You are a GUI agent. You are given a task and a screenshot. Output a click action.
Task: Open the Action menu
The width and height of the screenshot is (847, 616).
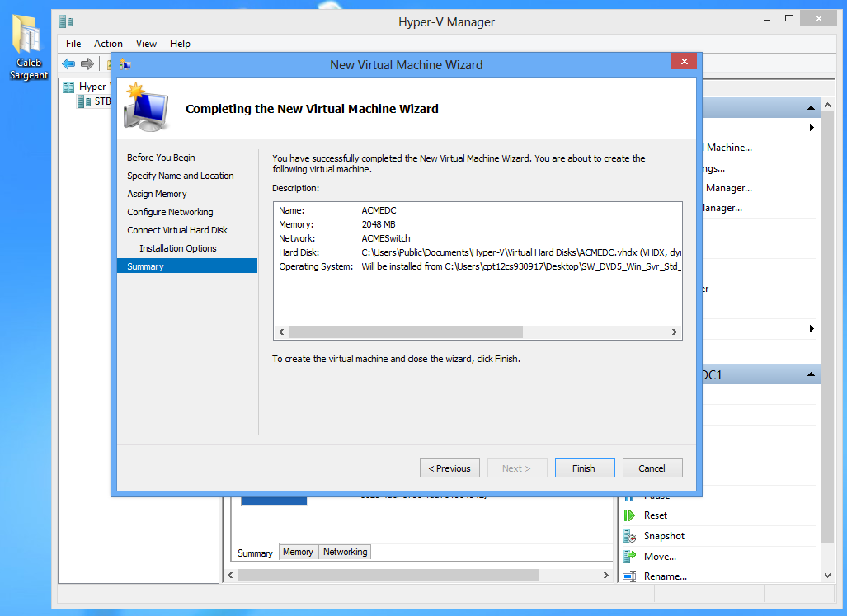108,44
